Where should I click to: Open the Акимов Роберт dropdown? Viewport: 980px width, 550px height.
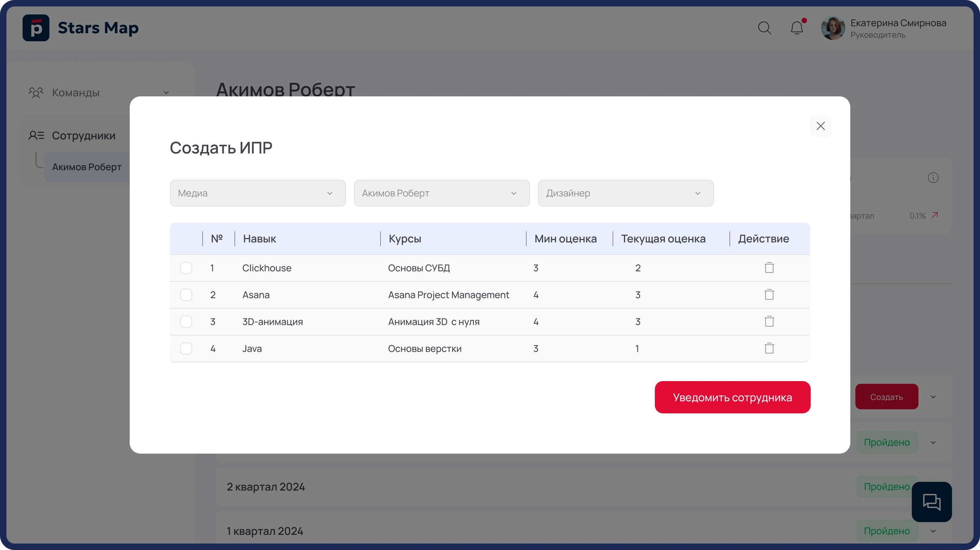point(442,193)
